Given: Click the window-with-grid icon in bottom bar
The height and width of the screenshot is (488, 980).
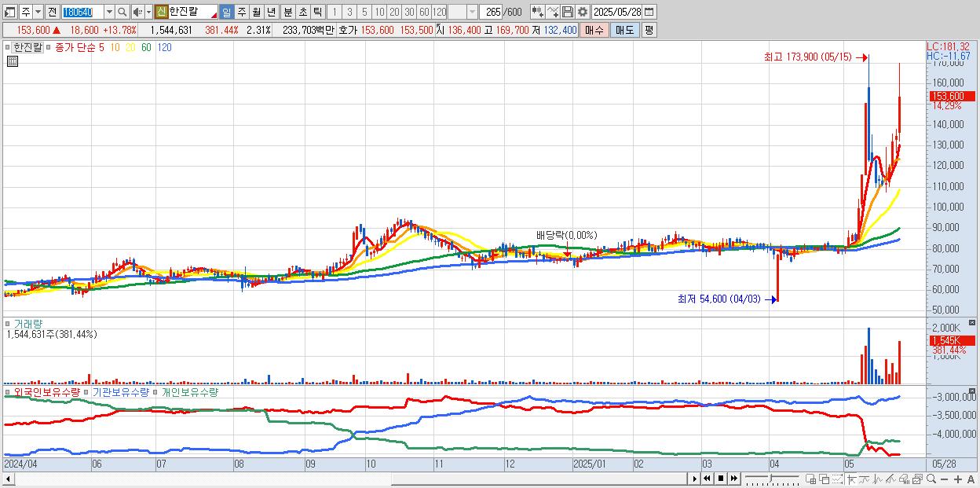Looking at the screenshot, I should pos(810,479).
